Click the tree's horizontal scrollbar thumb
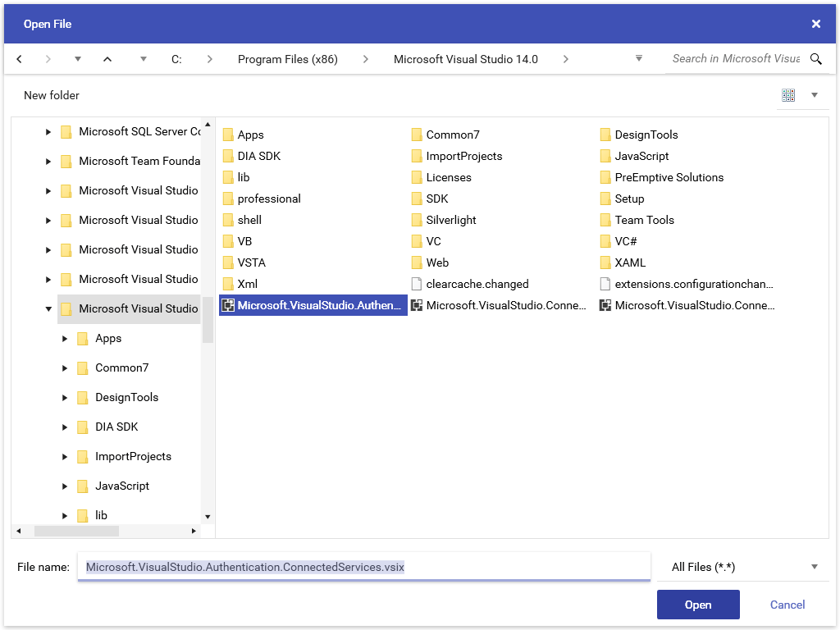The image size is (840, 630). [x=76, y=531]
